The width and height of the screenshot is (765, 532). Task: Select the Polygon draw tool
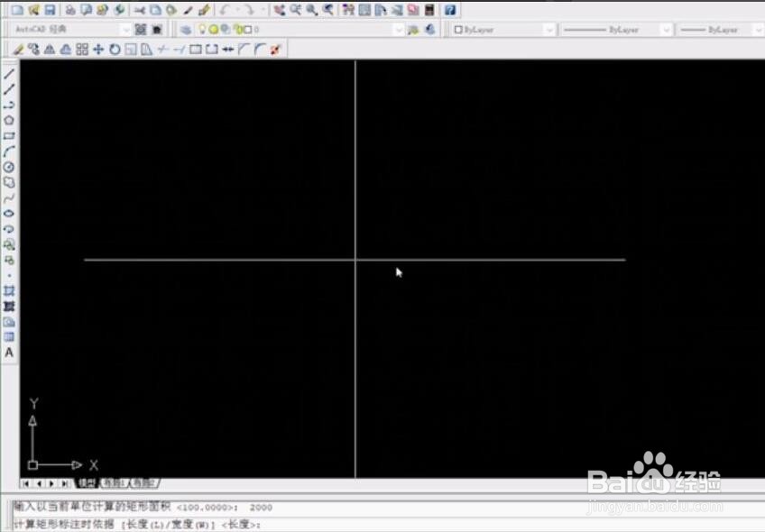(9, 121)
